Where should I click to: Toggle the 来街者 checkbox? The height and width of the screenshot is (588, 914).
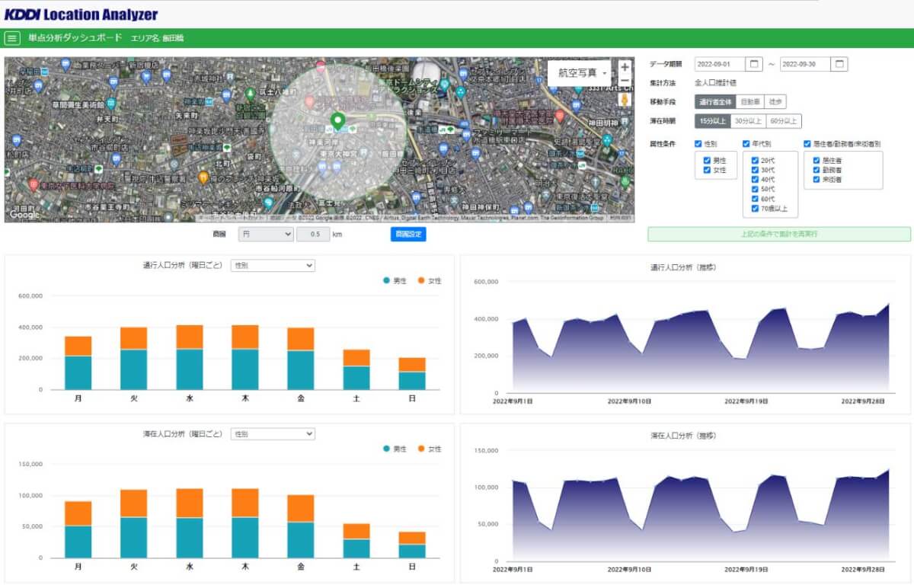tap(816, 180)
